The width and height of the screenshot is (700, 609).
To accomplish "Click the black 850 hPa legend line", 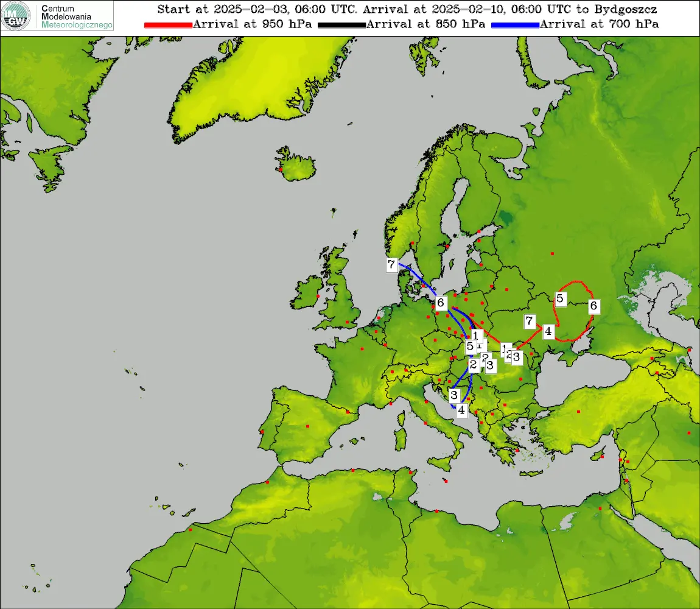I will pos(341,25).
